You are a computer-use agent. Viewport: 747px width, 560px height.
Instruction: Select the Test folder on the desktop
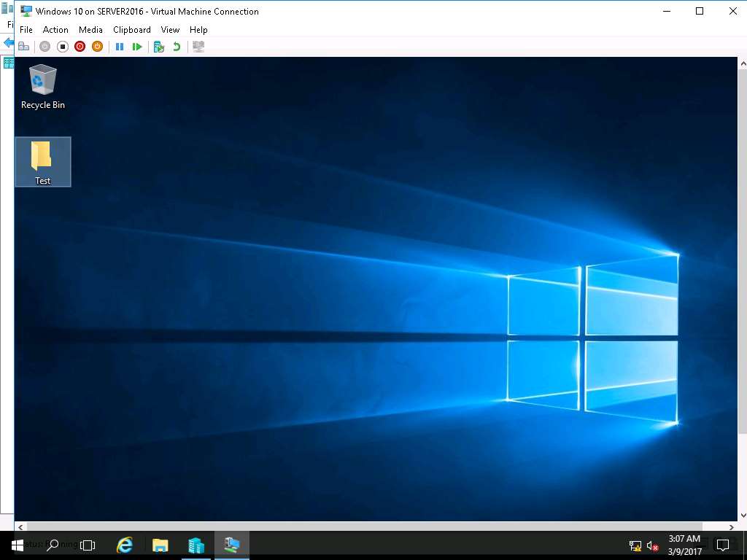43,162
